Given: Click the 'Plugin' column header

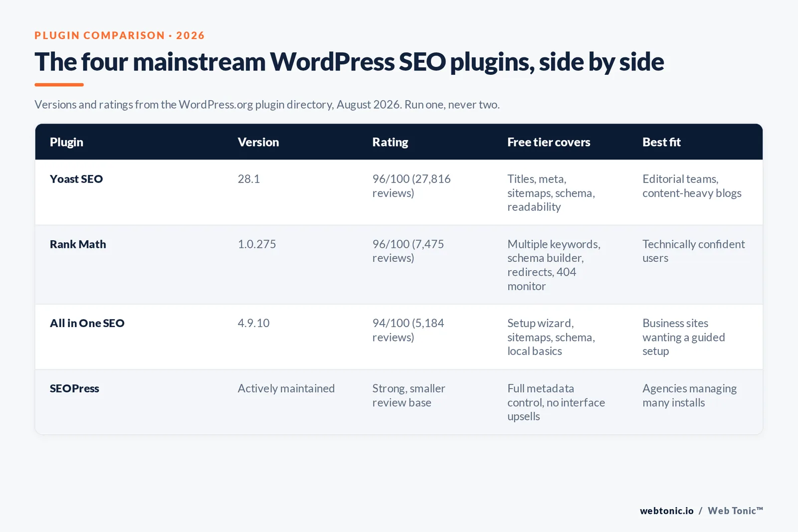Looking at the screenshot, I should (x=66, y=142).
